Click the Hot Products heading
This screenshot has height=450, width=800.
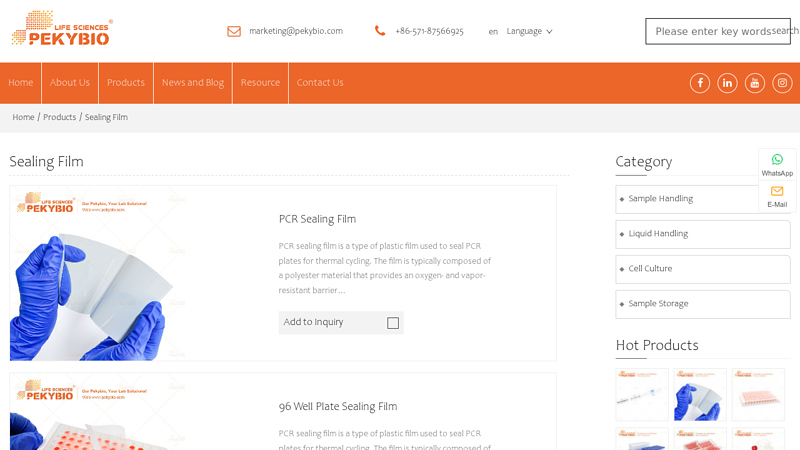point(657,345)
